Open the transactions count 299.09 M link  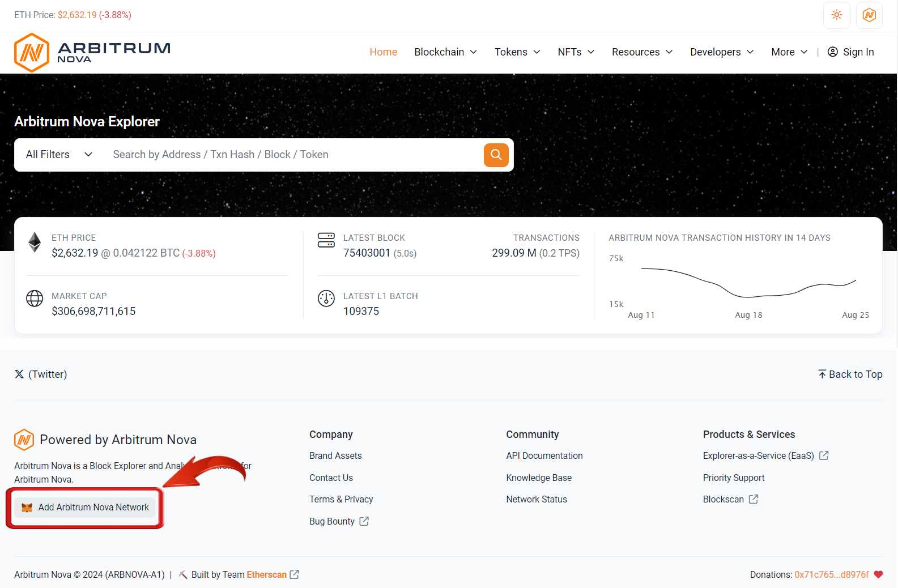(x=514, y=253)
